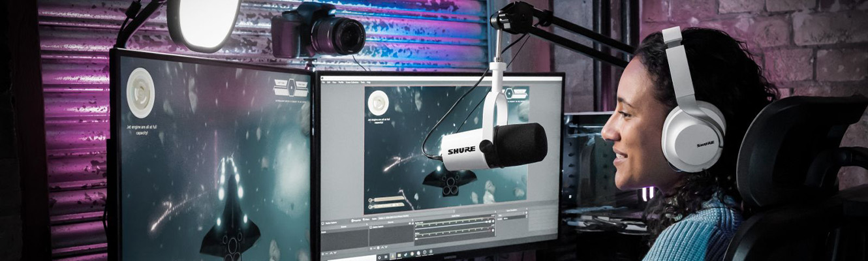Viewport: 868px width, 261px height.
Task: Open the Help menu in OBS
Action: [369, 82]
